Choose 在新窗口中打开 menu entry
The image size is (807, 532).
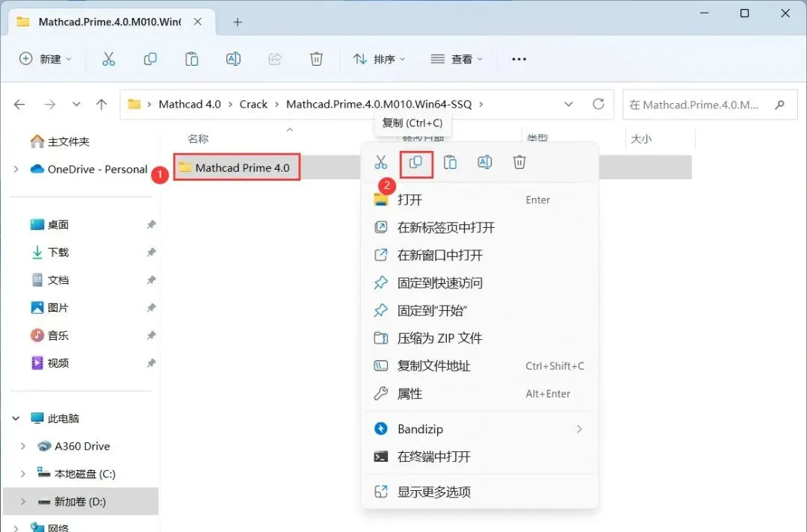[480, 256]
